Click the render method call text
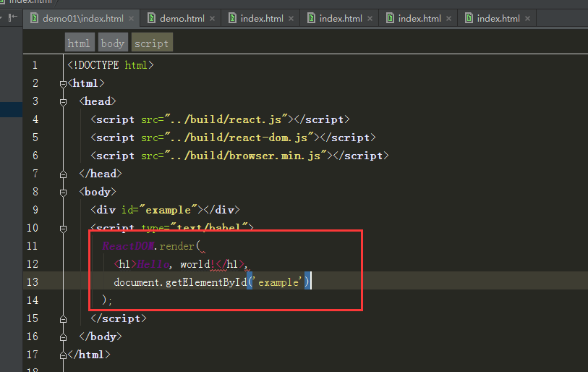This screenshot has height=372, width=588. (x=176, y=246)
